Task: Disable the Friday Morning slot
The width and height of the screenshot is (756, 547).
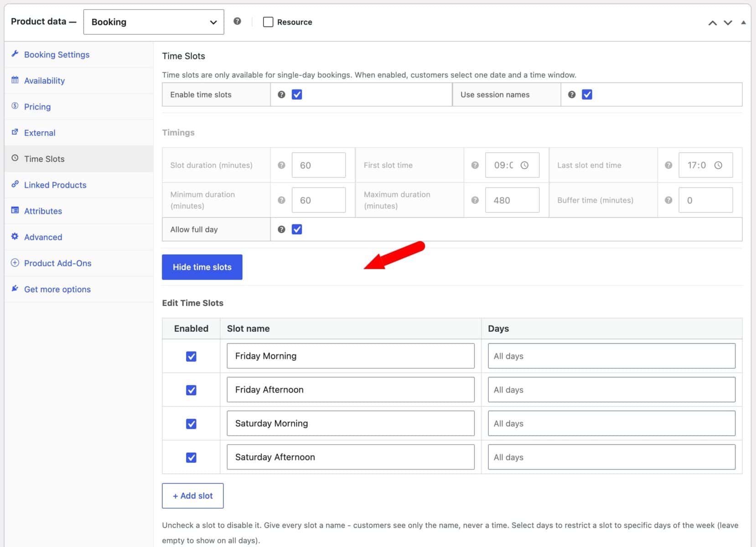Action: tap(191, 356)
